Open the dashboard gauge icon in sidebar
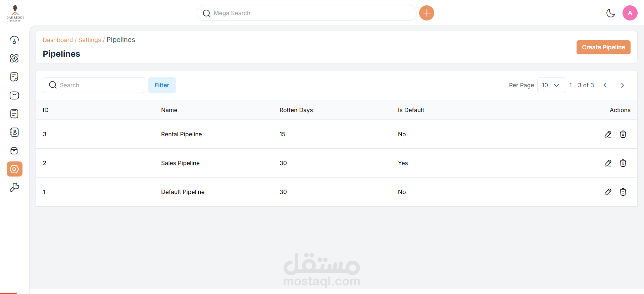Viewport: 644px width, 294px height. [14, 40]
